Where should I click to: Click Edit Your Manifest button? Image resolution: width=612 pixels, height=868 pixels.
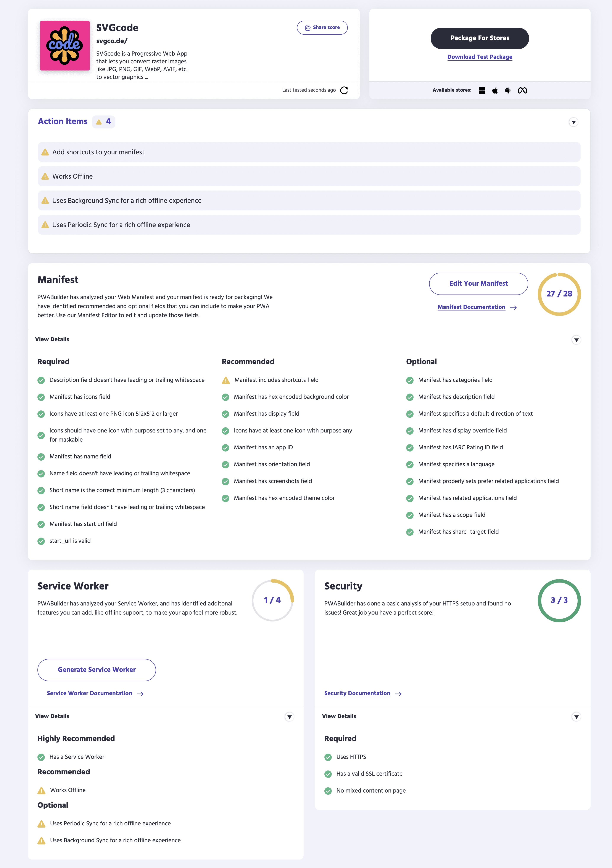(478, 283)
